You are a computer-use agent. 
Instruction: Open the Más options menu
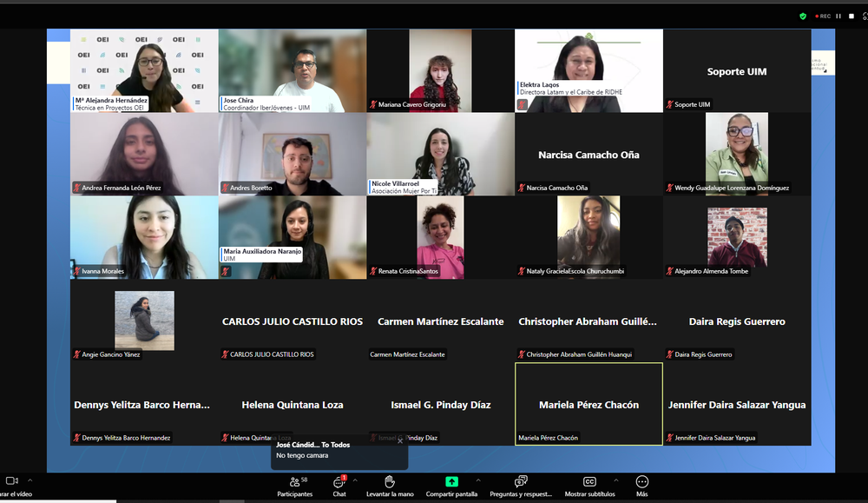pyautogui.click(x=641, y=485)
